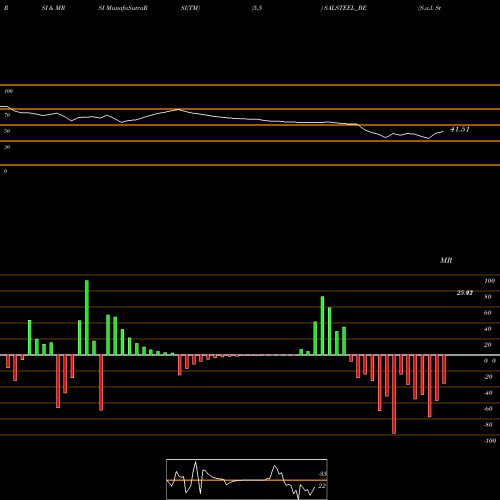Click the MR panel heading

click(446, 260)
